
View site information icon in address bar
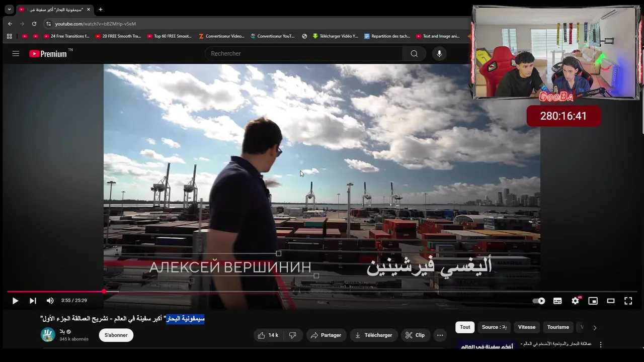click(48, 24)
